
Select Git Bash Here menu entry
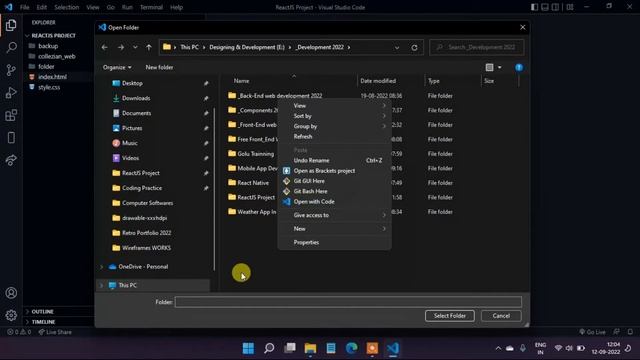pos(310,191)
